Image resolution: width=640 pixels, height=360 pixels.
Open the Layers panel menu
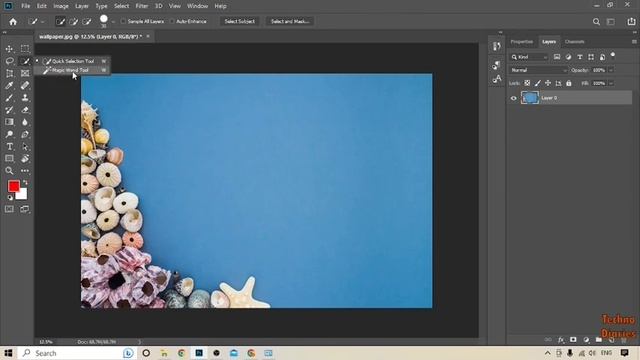pyautogui.click(x=634, y=42)
